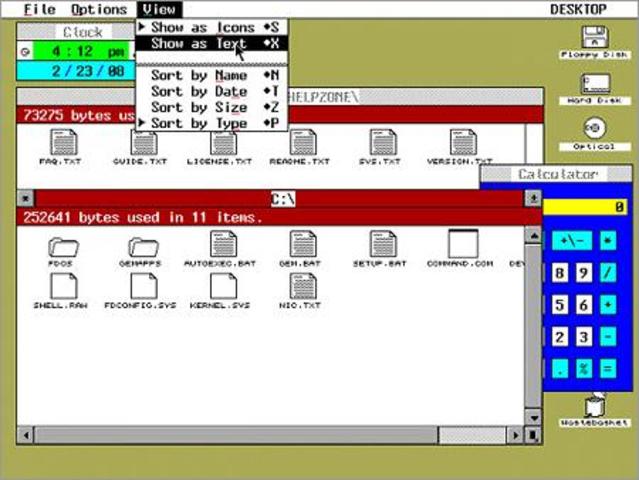This screenshot has width=639, height=480.
Task: Click the C:\ window scroll right arrow
Action: click(516, 435)
